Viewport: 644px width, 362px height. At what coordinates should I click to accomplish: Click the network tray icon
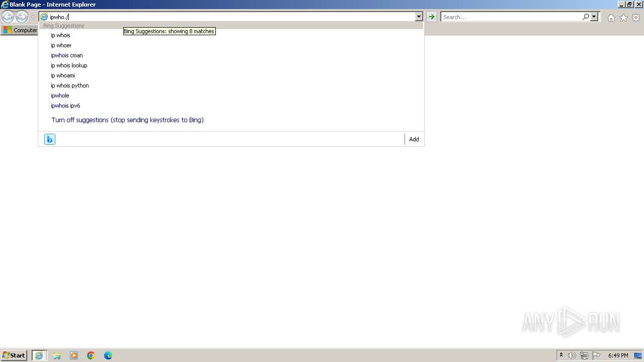pos(584,355)
